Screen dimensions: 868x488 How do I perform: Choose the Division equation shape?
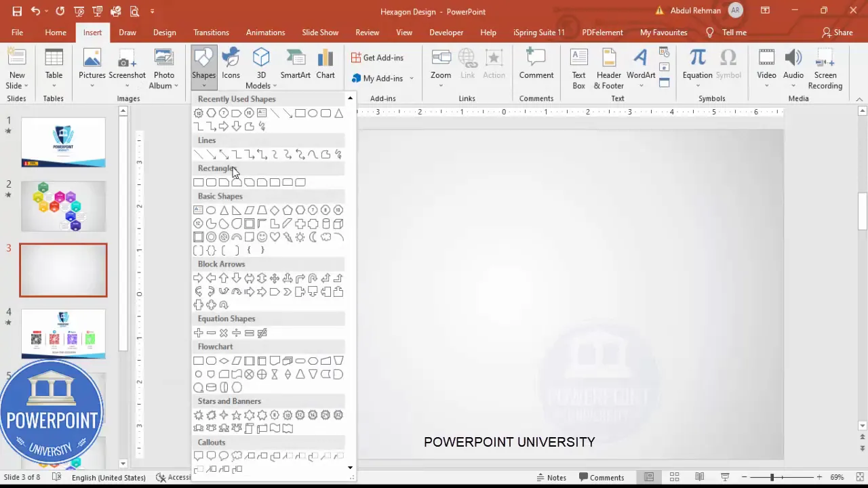pos(236,333)
